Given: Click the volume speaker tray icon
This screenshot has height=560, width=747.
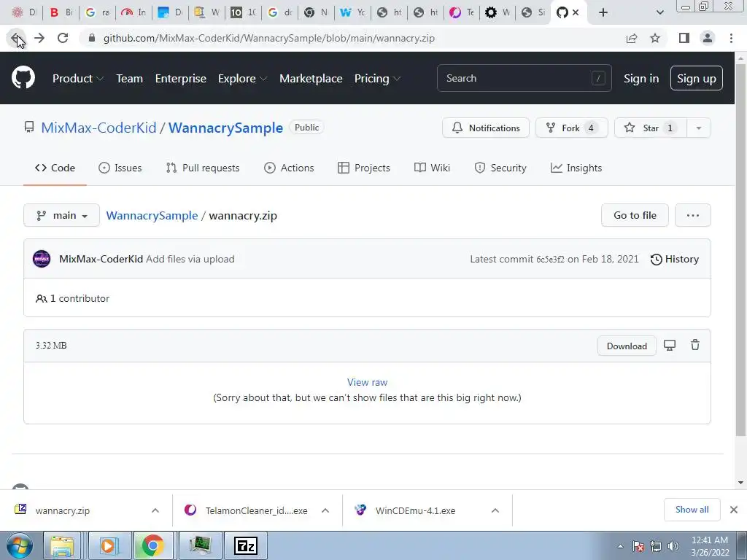Looking at the screenshot, I should [x=673, y=546].
